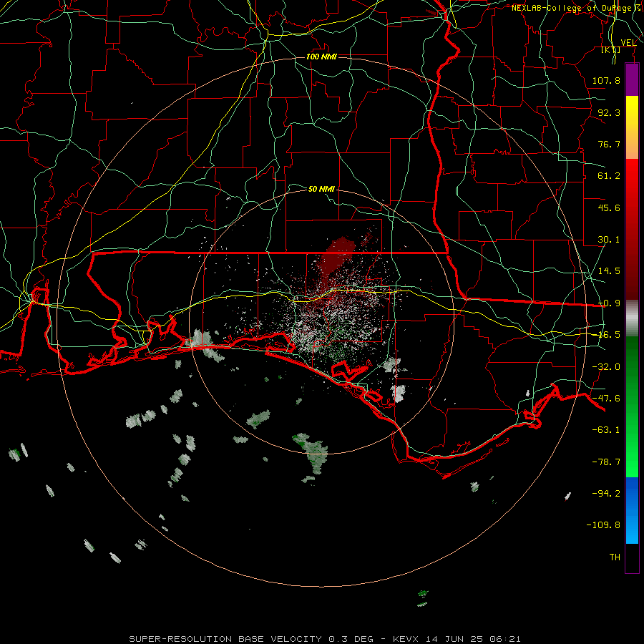Click the VEL legend title

click(628, 43)
